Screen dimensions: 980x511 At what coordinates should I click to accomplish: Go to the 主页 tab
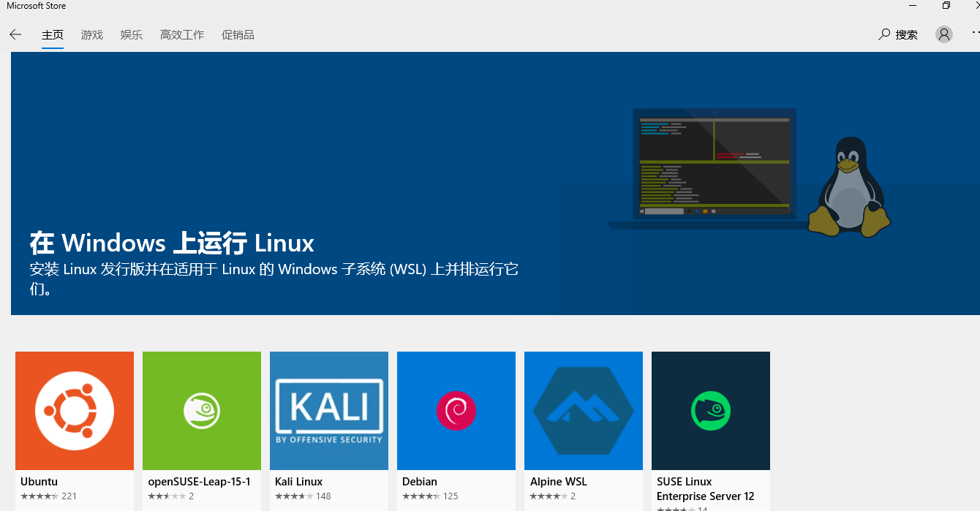[52, 34]
